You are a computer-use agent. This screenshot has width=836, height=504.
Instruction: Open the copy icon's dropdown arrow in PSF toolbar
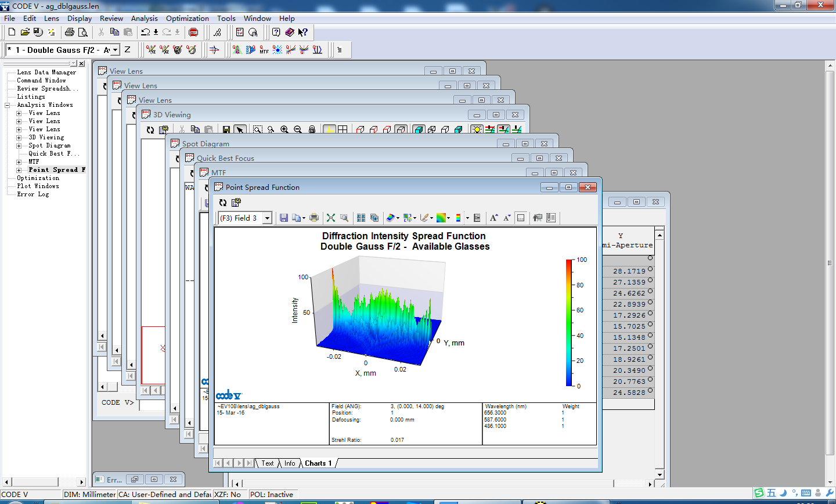(304, 218)
